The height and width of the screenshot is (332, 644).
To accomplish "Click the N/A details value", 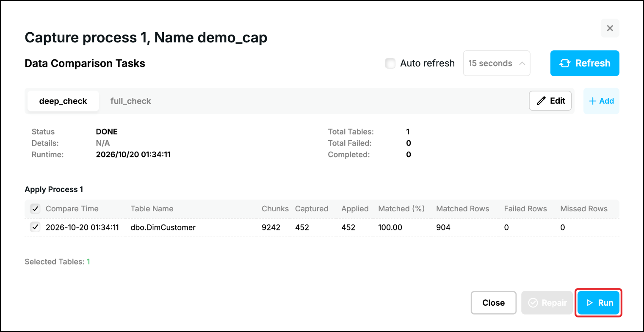I will (x=103, y=143).
